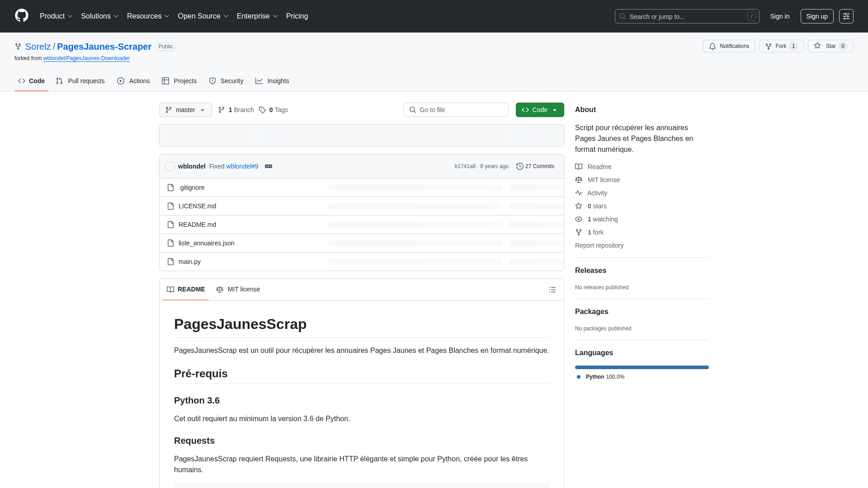The height and width of the screenshot is (488, 868).
Task: Click Report repository link
Action: pyautogui.click(x=599, y=245)
